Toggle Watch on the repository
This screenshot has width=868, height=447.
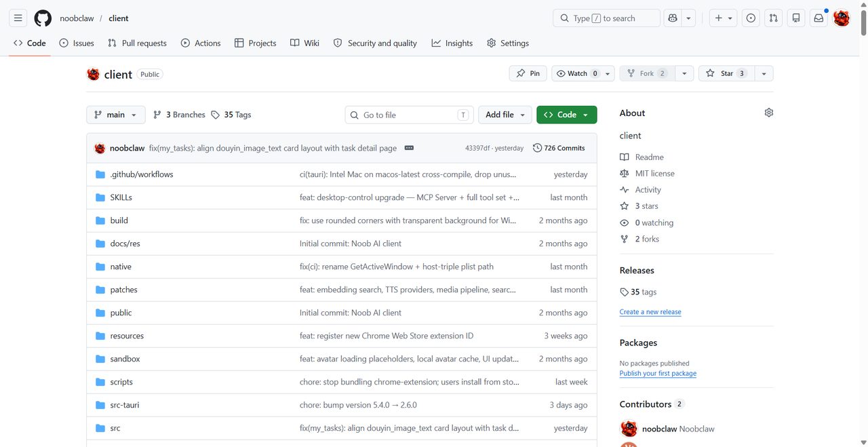576,73
